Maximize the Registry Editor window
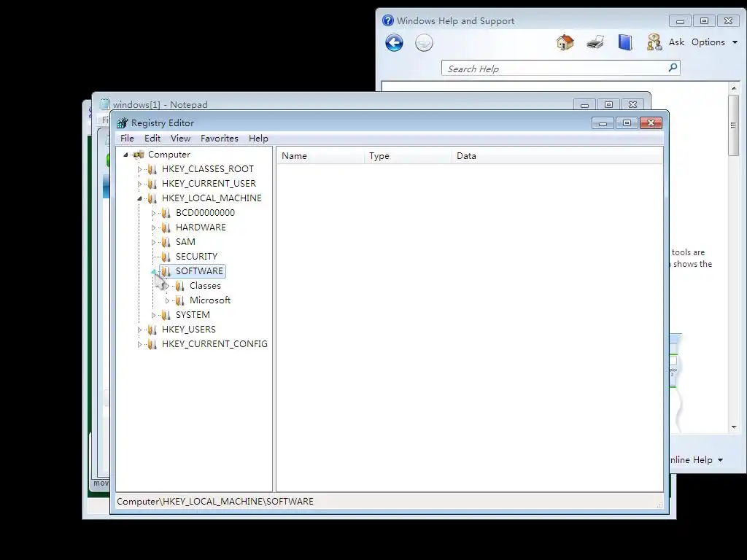Image resolution: width=747 pixels, height=560 pixels. point(627,122)
